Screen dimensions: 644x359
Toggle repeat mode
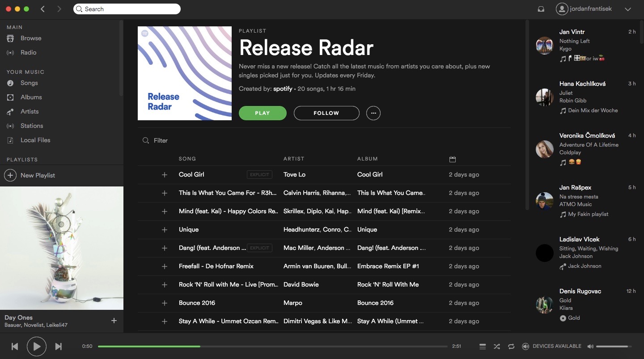point(511,346)
